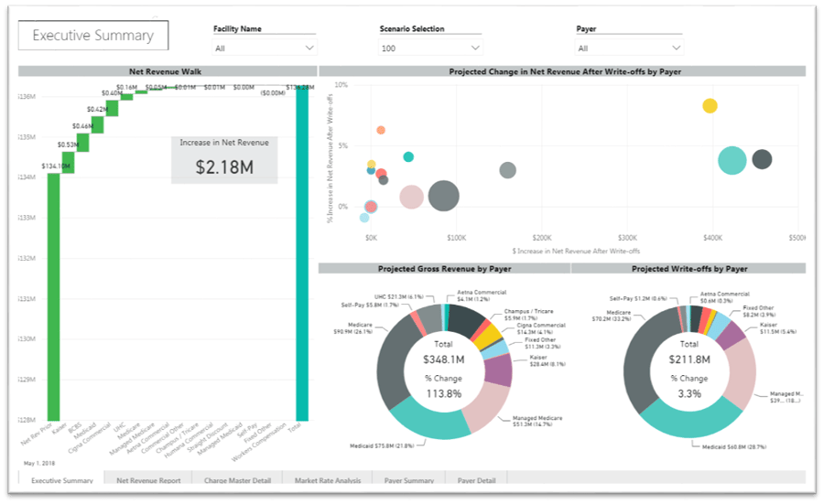The height and width of the screenshot is (504, 824).
Task: Go to the Market Rate Analysis tab
Action: click(x=328, y=479)
